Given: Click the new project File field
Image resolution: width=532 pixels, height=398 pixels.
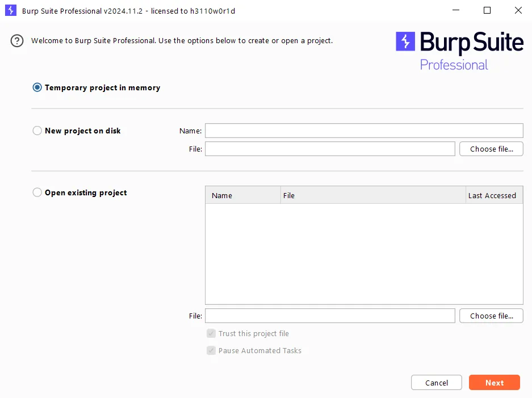Looking at the screenshot, I should pos(330,149).
